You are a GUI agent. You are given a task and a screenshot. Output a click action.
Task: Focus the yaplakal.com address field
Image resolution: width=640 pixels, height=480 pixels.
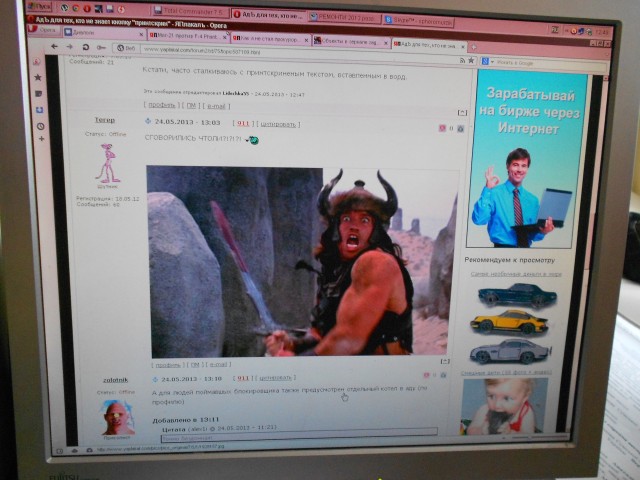[302, 54]
